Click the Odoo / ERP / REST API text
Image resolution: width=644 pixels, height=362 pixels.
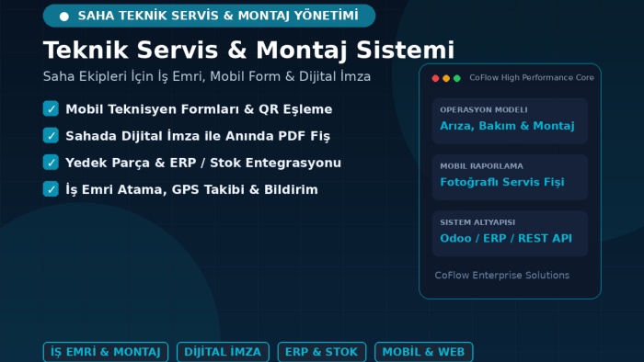[x=506, y=238]
